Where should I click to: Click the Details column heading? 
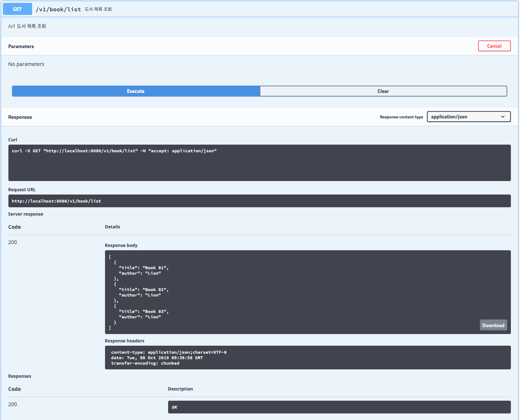[112, 227]
